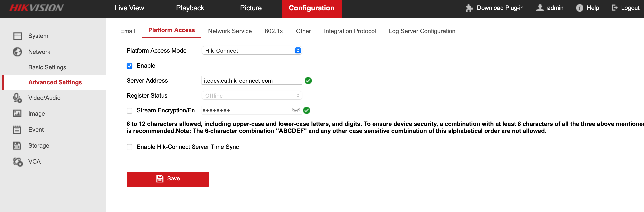Open Platform Access Mode dropdown
Viewport: 644px width, 212px height.
[x=252, y=51]
